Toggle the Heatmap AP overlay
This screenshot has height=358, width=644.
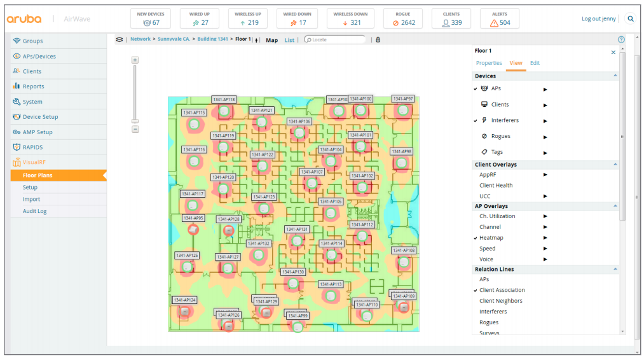click(x=491, y=238)
